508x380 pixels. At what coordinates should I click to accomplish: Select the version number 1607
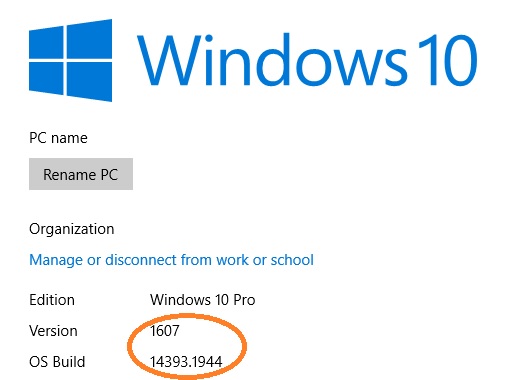pyautogui.click(x=165, y=331)
